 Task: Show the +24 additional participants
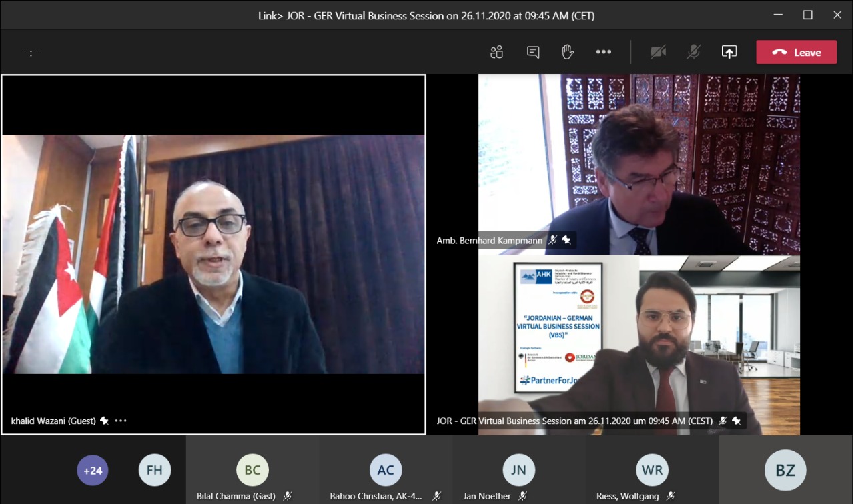[x=93, y=470]
